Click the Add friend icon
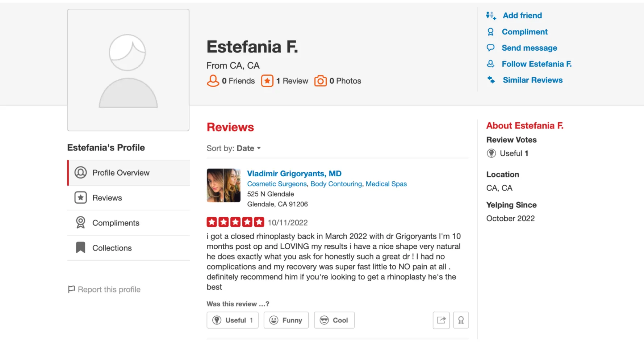The height and width of the screenshot is (362, 644). [x=491, y=16]
